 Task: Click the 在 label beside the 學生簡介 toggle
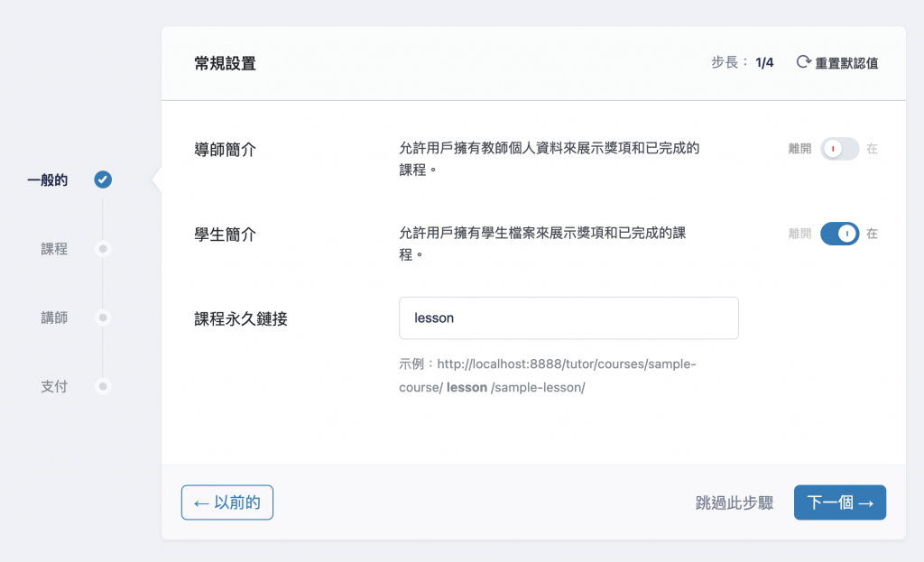873,234
